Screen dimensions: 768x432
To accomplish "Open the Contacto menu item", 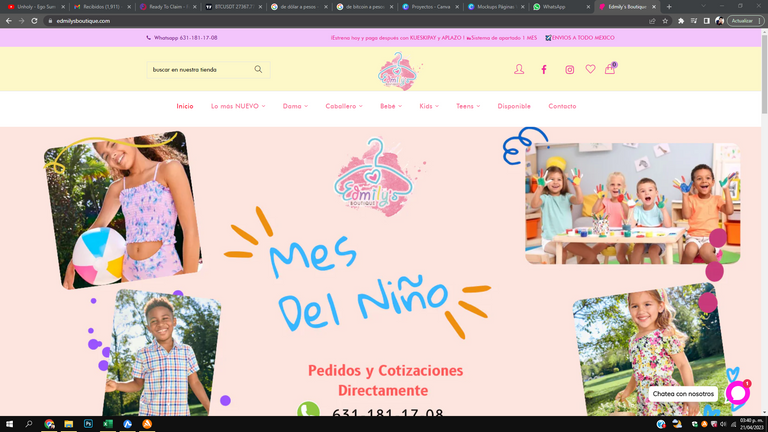I will (562, 106).
